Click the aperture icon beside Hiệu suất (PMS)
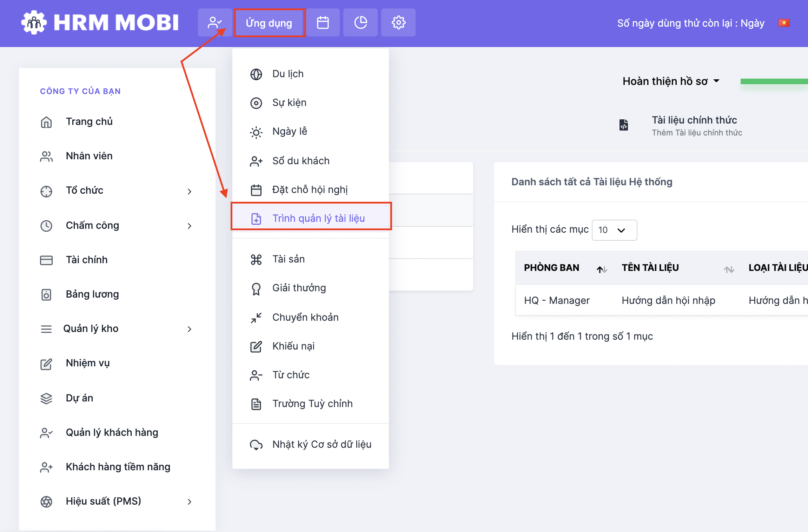 coord(46,501)
